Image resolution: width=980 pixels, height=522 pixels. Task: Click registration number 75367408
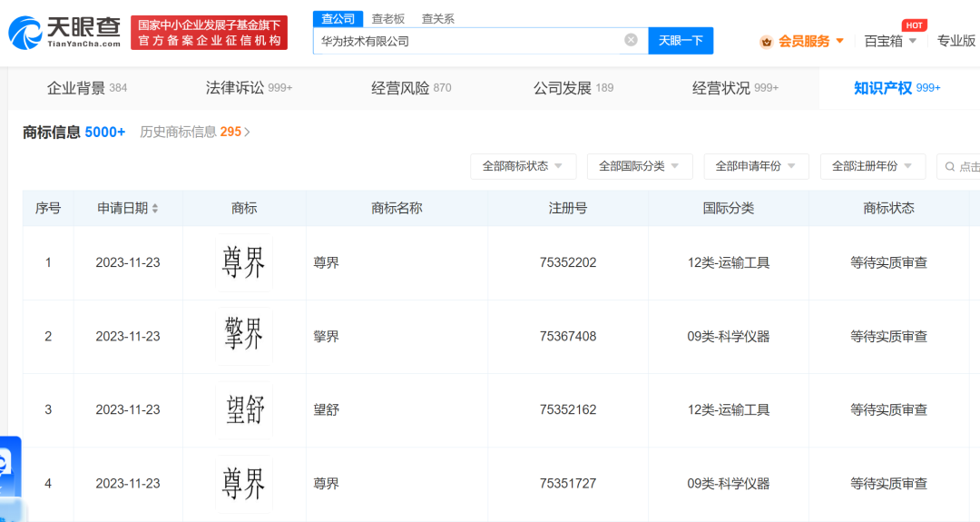pos(568,336)
